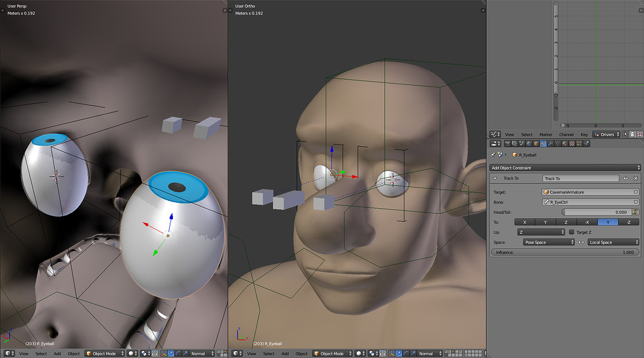Open Render Layers properties tab

point(514,144)
